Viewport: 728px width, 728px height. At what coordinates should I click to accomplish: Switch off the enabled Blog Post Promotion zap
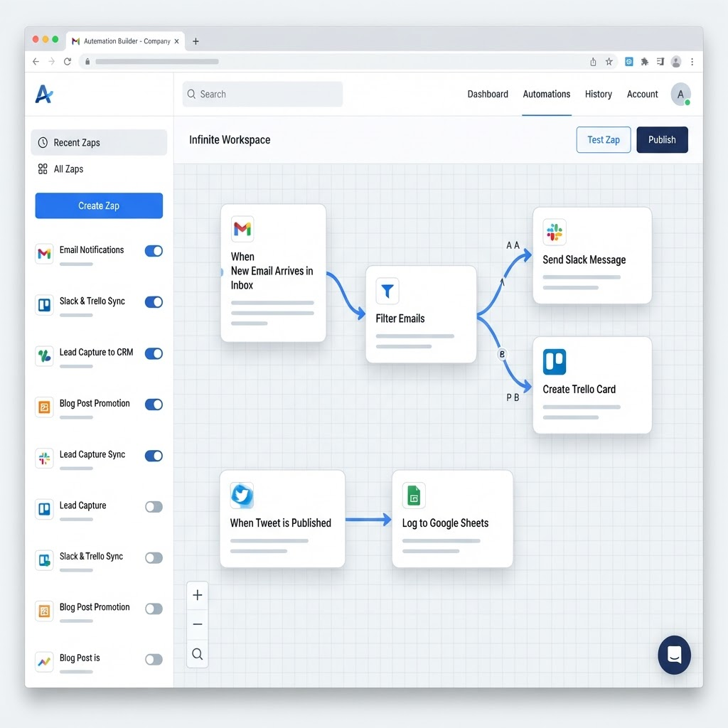pos(154,405)
